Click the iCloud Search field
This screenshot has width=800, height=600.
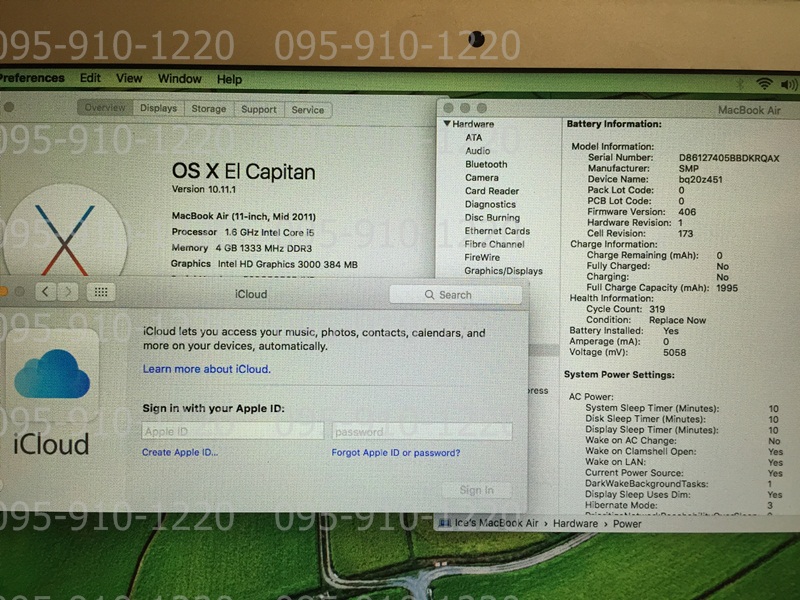456,295
